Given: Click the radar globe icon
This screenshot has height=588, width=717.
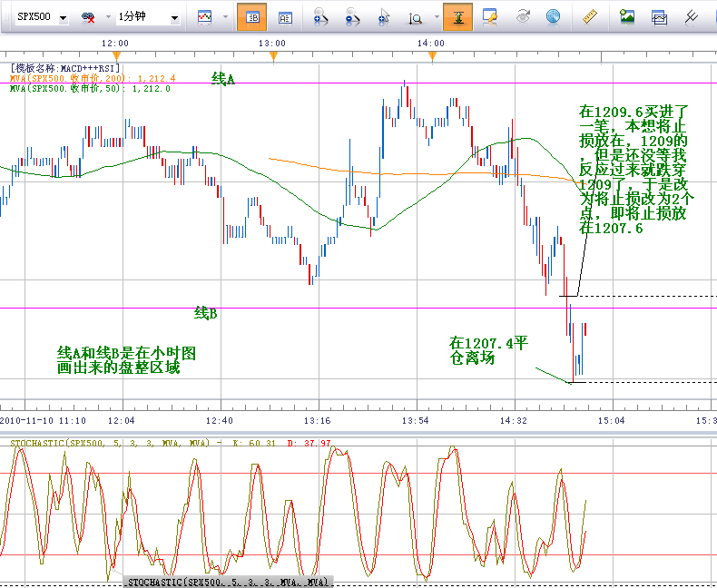Looking at the screenshot, I should pyautogui.click(x=553, y=16).
